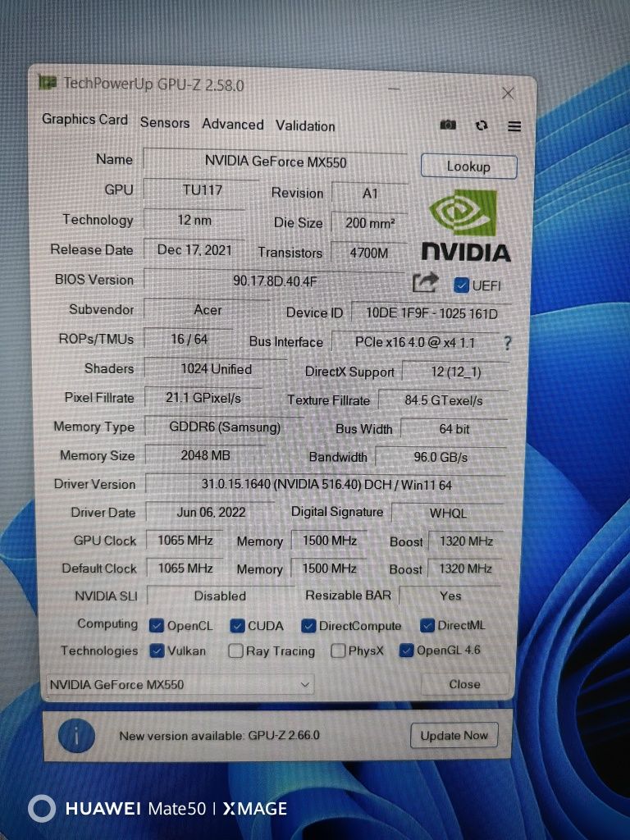The height and width of the screenshot is (840, 630).
Task: Click the Technology value 12 nm
Action: [x=194, y=220]
